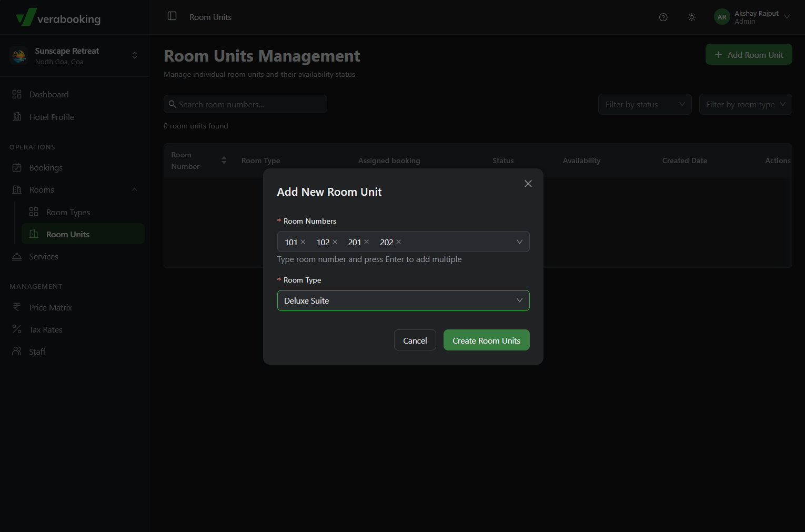This screenshot has height=532, width=805.
Task: Click the Cancel button
Action: click(x=415, y=340)
